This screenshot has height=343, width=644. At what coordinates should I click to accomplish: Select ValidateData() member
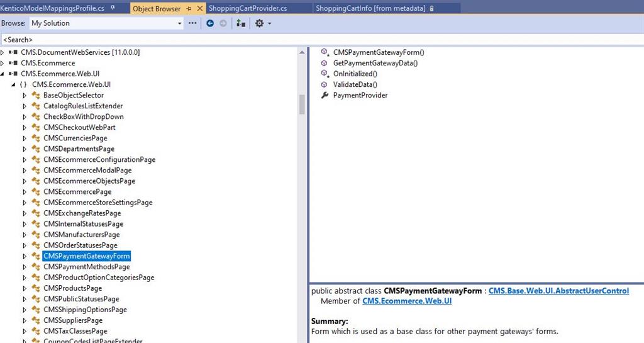pyautogui.click(x=355, y=84)
